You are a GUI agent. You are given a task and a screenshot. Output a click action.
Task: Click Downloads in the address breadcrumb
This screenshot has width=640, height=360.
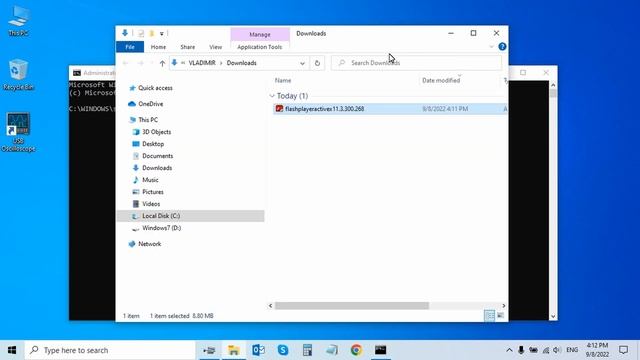pos(242,63)
